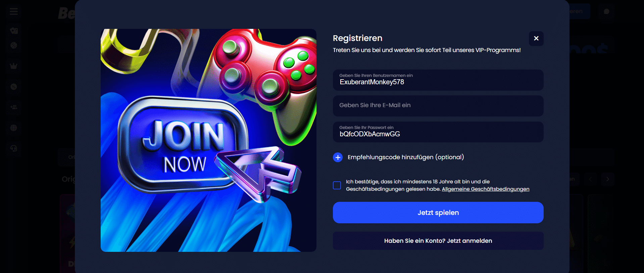Expand the Empfehlungscode hinzufügen plus icon
Screen dimensions: 644x273
click(338, 157)
